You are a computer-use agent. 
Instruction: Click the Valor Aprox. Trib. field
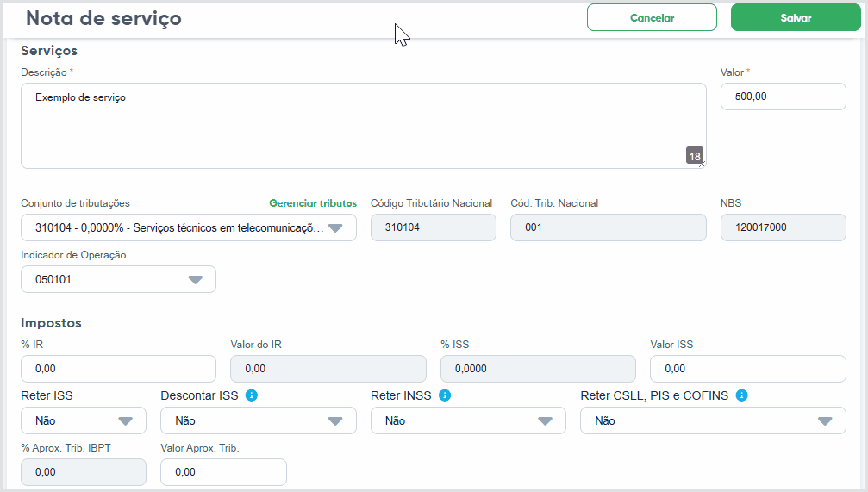(223, 472)
